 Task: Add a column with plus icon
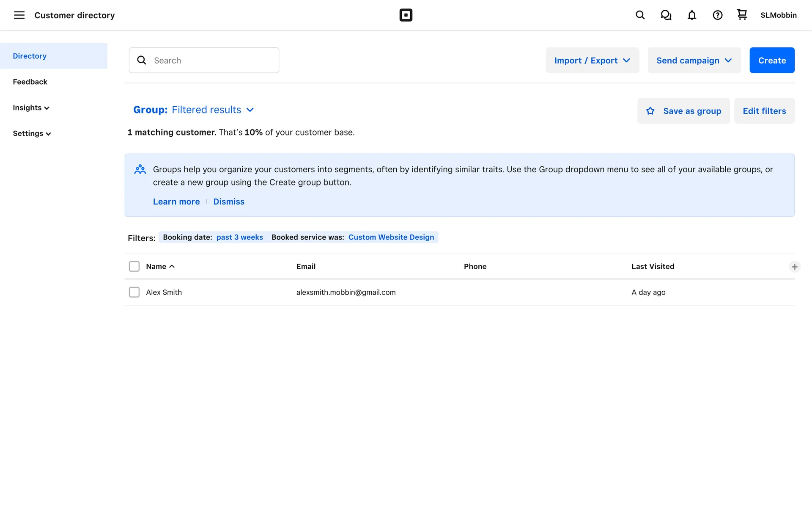pos(794,267)
